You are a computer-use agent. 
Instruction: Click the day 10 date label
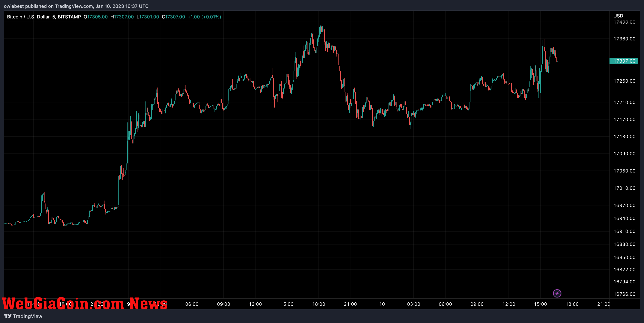[x=382, y=304]
